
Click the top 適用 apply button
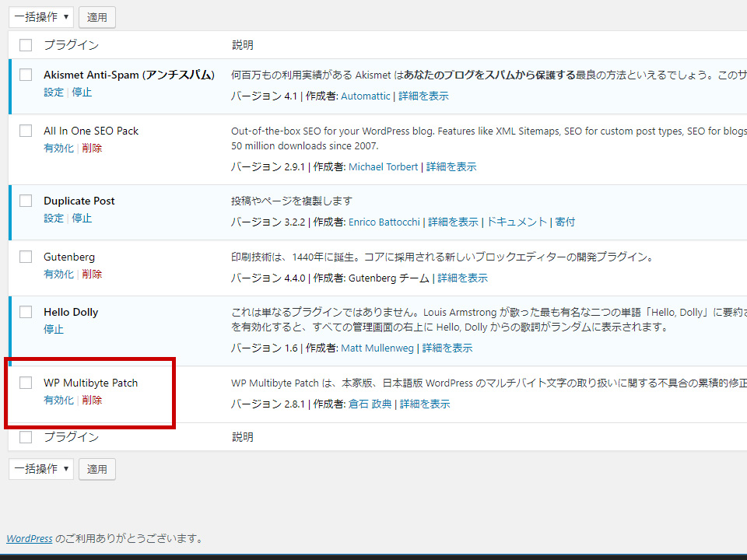pyautogui.click(x=96, y=16)
